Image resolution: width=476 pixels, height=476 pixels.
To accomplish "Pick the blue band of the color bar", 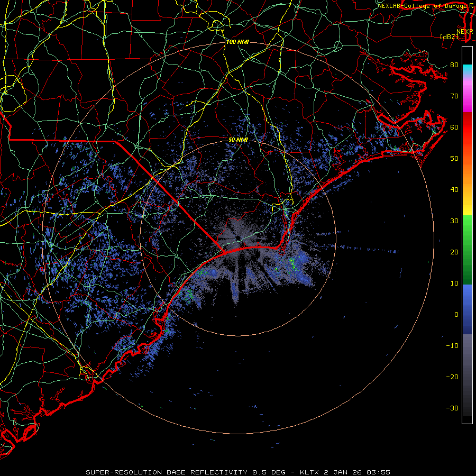I will coord(467,309).
